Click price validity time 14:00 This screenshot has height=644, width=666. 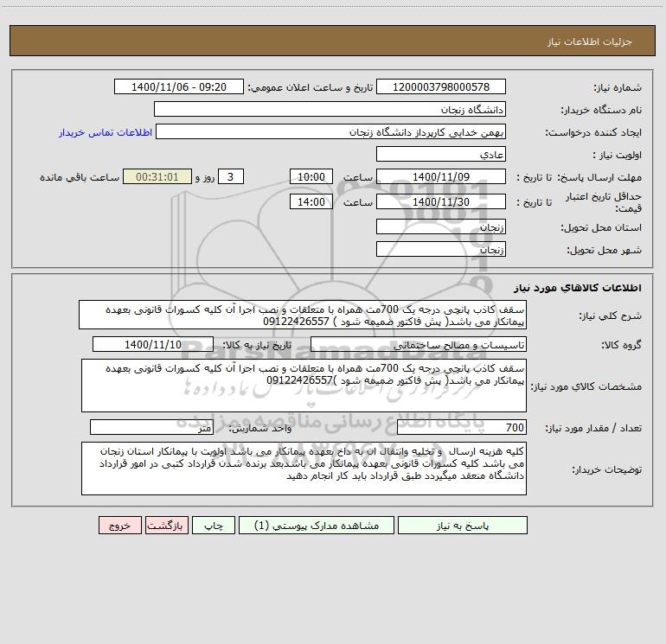(x=311, y=201)
